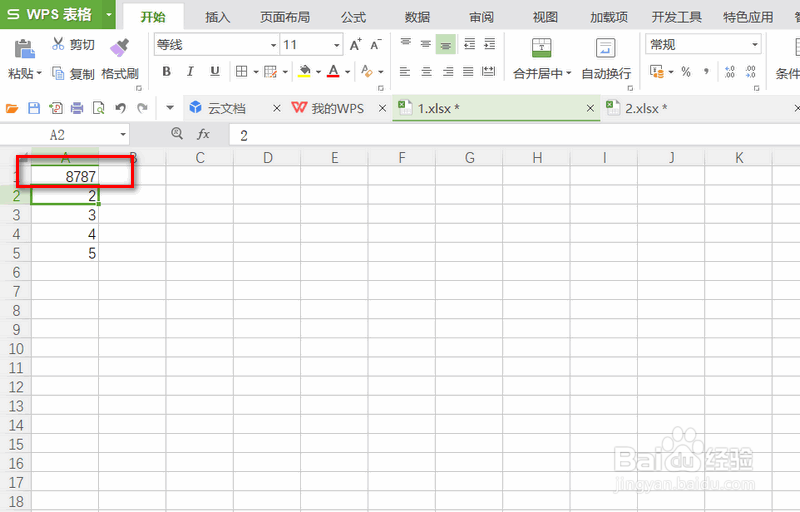
Task: Toggle bold formatting
Action: click(x=166, y=72)
